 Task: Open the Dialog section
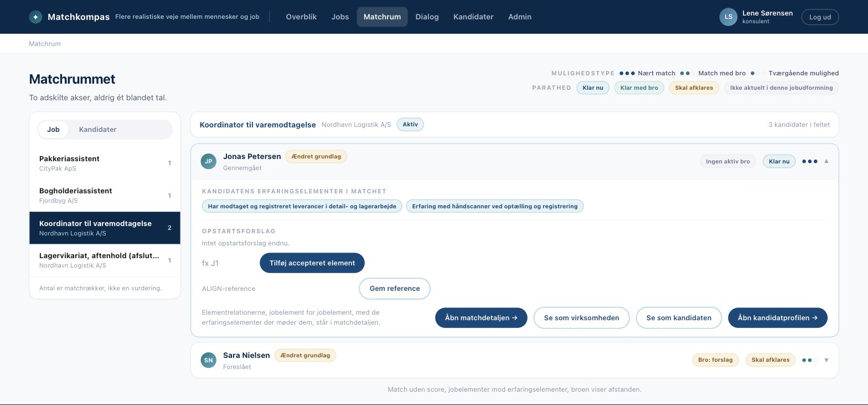(x=427, y=17)
